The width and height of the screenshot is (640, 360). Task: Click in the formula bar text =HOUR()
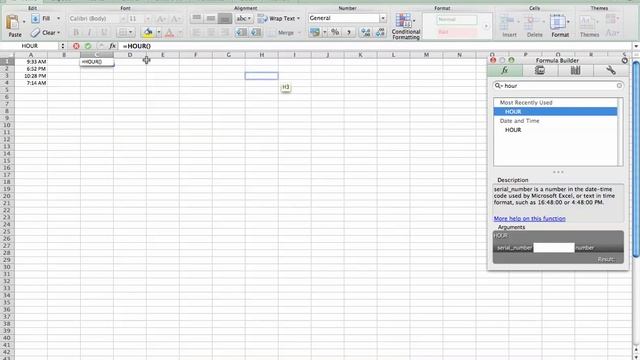tap(137, 46)
